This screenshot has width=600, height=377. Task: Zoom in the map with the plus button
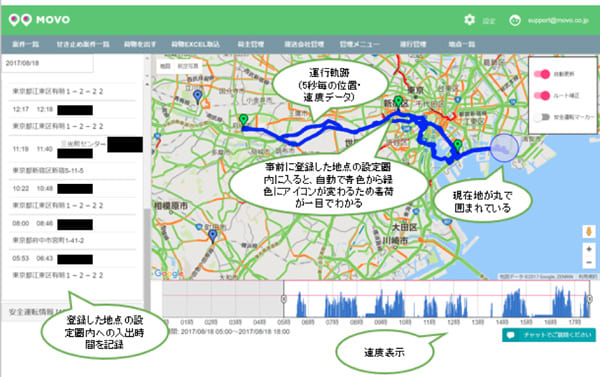pyautogui.click(x=589, y=249)
